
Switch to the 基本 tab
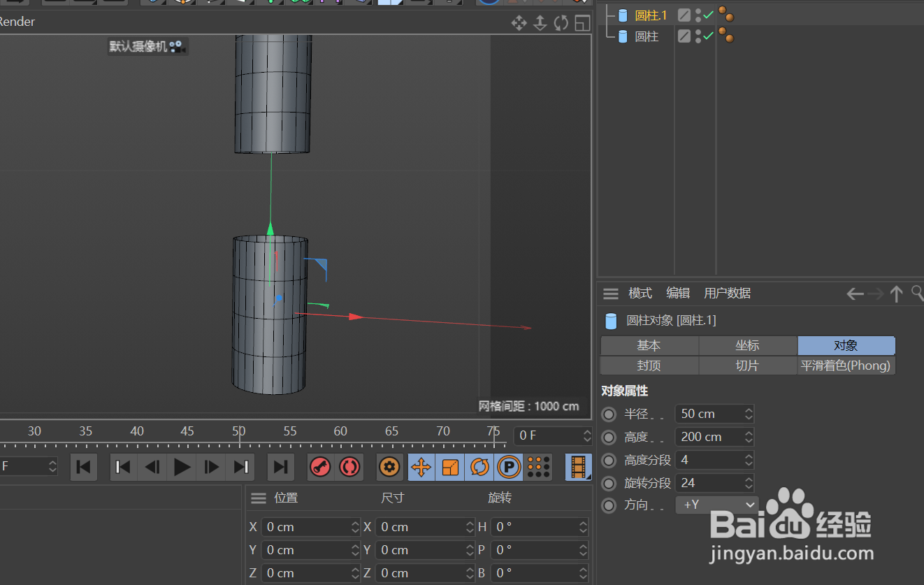point(649,345)
